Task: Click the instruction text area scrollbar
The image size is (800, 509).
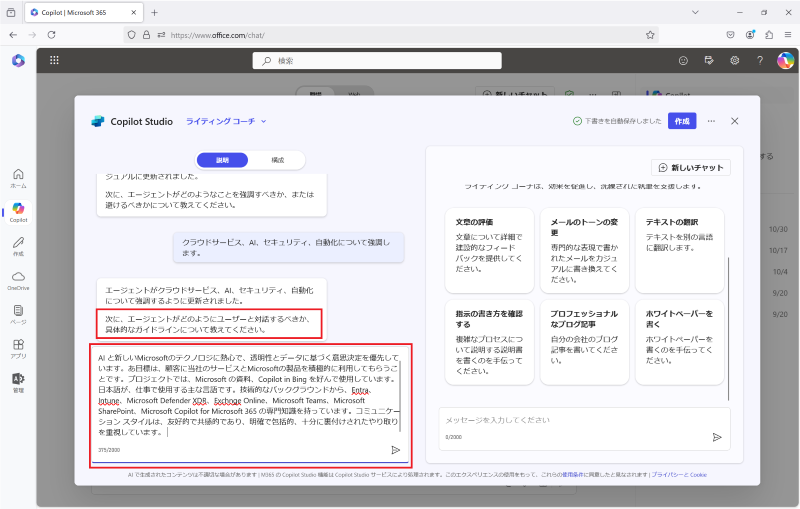Action: click(x=401, y=395)
